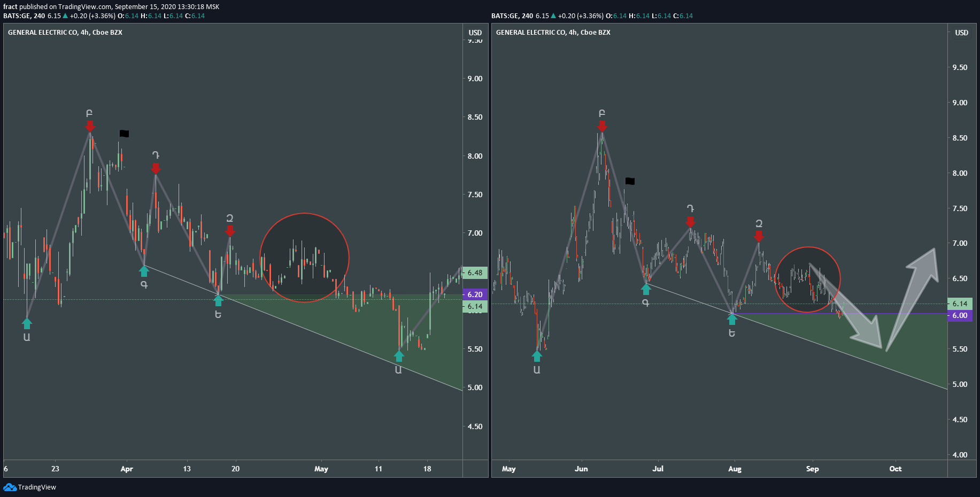This screenshot has width=980, height=497.
Task: Click the 4.00 label on right price axis
Action: [960, 455]
